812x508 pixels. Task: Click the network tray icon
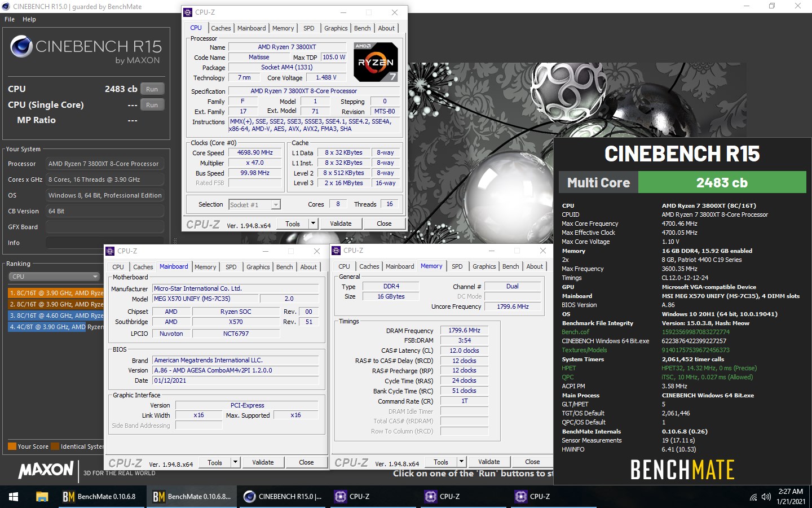[x=753, y=497]
